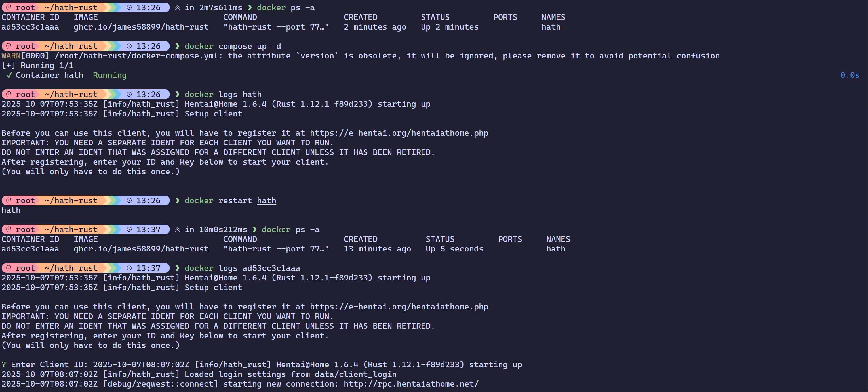This screenshot has height=392, width=868.
Task: Click the clock icon on the "docker logs ad53cc3c1aaa" prompt
Action: pyautogui.click(x=129, y=268)
